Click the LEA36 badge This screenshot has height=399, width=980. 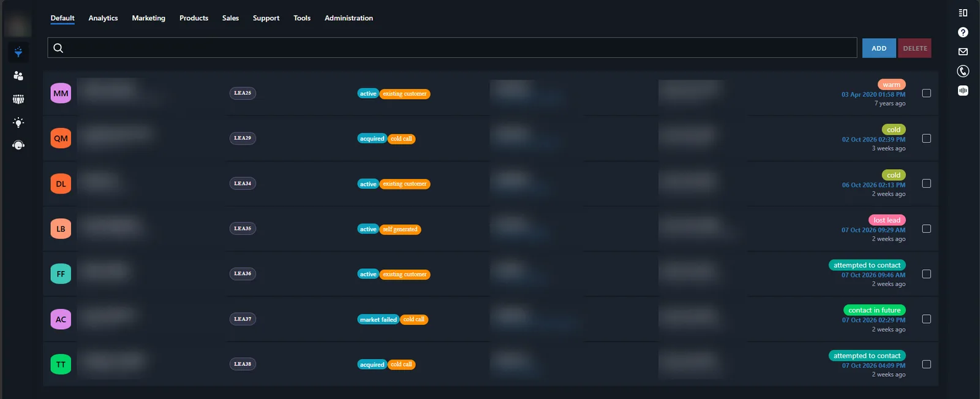(243, 273)
